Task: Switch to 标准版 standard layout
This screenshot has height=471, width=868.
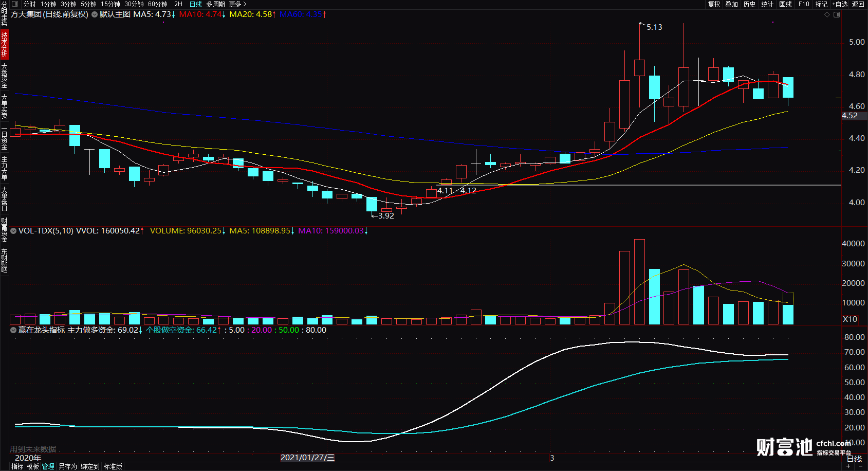Action: coord(113,466)
